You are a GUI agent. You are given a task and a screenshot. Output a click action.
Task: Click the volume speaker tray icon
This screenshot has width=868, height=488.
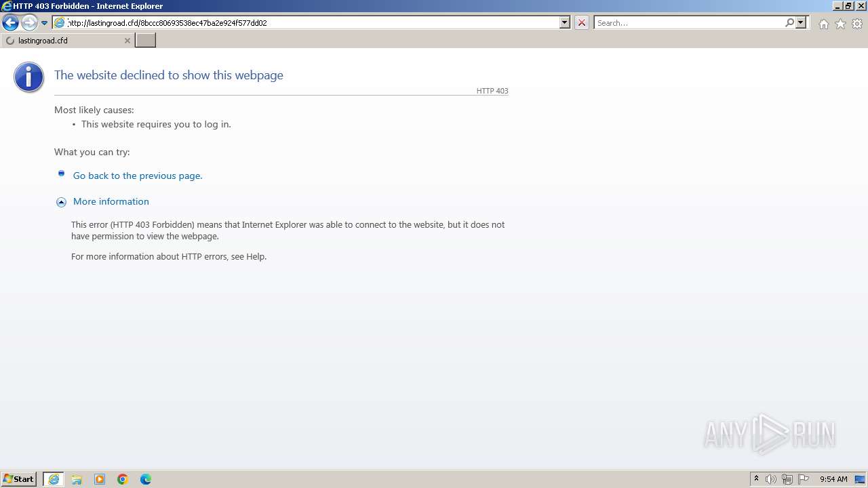pyautogui.click(x=771, y=479)
